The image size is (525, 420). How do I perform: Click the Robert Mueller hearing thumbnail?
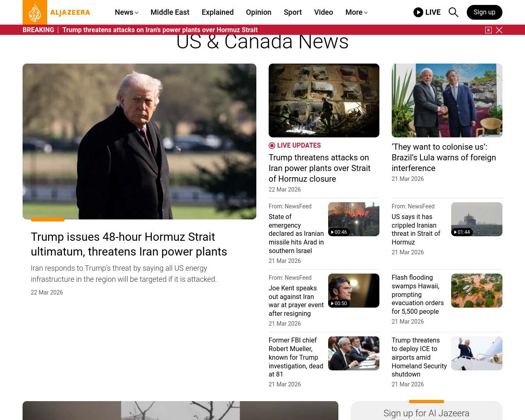point(354,353)
